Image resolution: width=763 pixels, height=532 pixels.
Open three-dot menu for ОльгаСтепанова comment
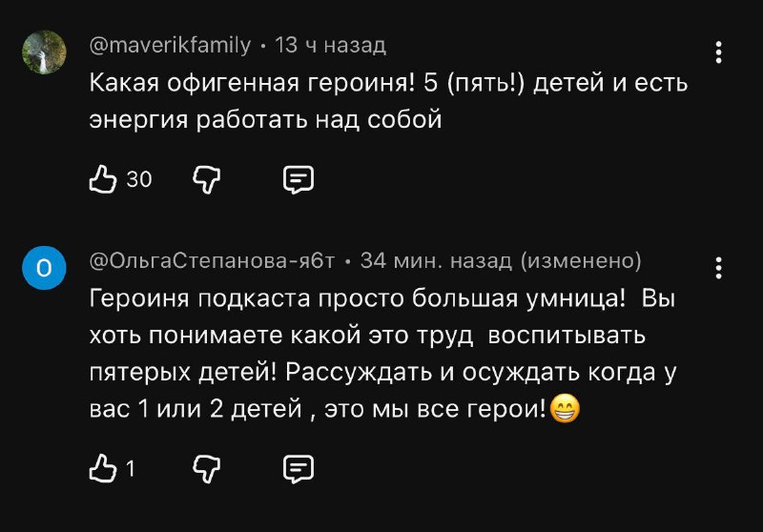719,268
